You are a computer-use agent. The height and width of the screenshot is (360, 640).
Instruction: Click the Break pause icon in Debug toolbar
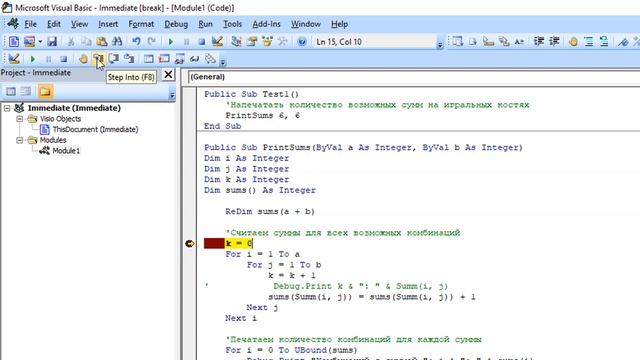pyautogui.click(x=48, y=59)
